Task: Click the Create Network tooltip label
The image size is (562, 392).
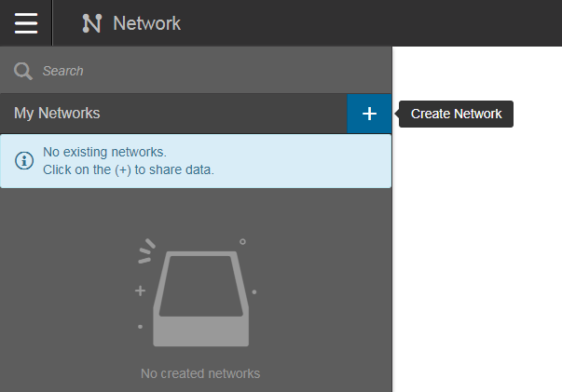Action: [x=457, y=114]
